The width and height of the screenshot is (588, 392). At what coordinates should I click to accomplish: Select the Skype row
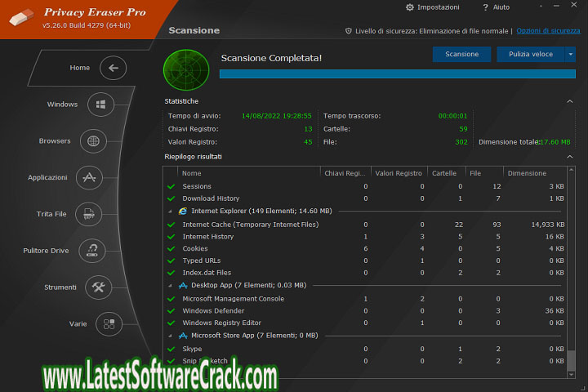point(366,350)
